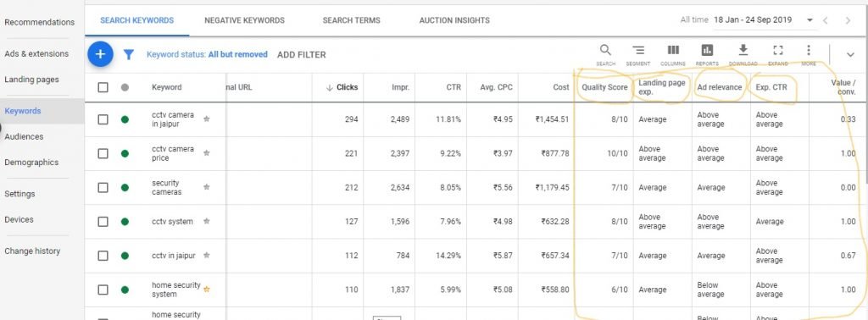
Task: Switch to Search Keywords tab
Action: 136,20
